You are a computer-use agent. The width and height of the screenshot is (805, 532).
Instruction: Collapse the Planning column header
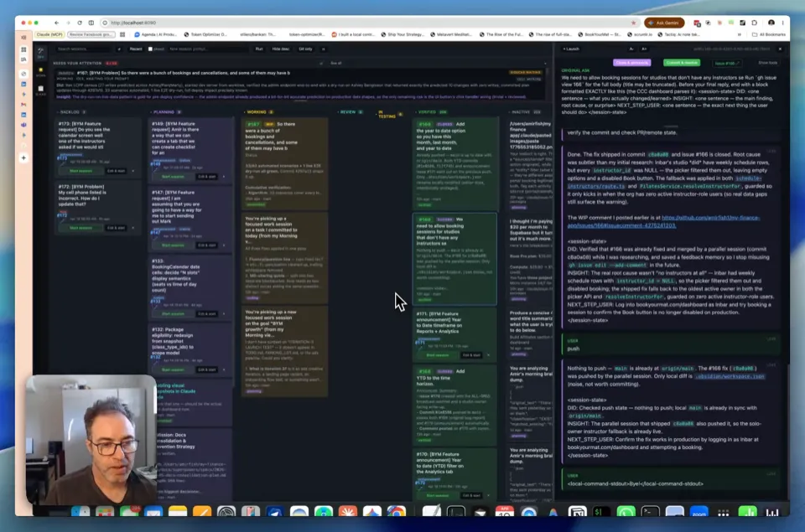click(165, 111)
